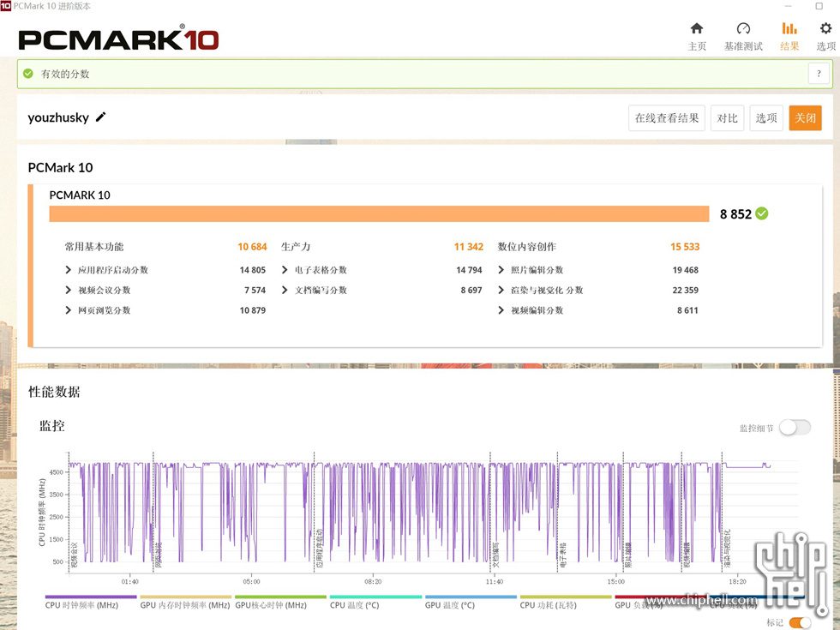The height and width of the screenshot is (630, 840).
Task: Click the blue GPU 温度 legend swatch
Action: click(471, 597)
